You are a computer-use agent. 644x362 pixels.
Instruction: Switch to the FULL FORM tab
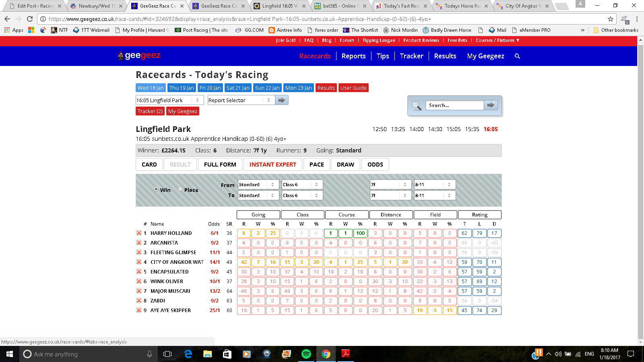click(220, 165)
